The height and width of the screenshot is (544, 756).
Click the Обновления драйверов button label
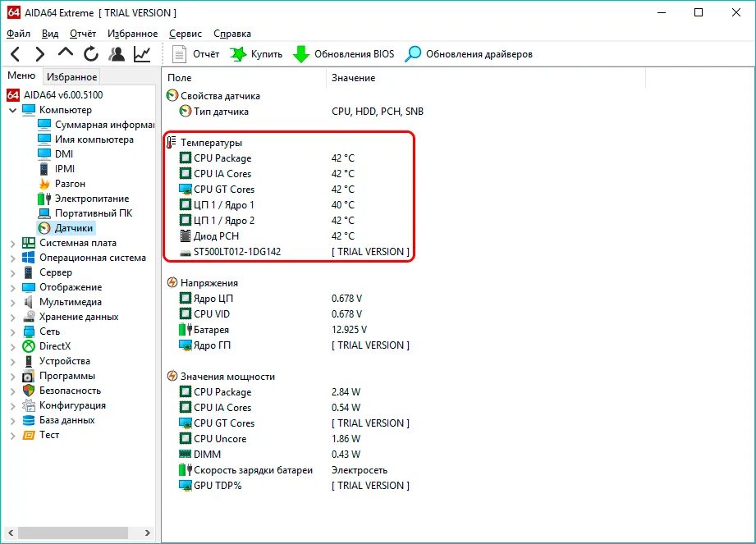479,54
